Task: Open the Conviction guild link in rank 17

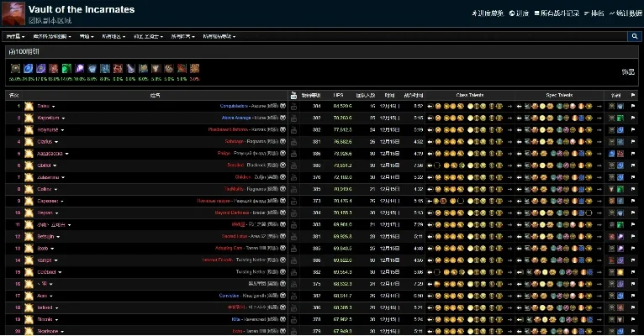Action: (229, 296)
